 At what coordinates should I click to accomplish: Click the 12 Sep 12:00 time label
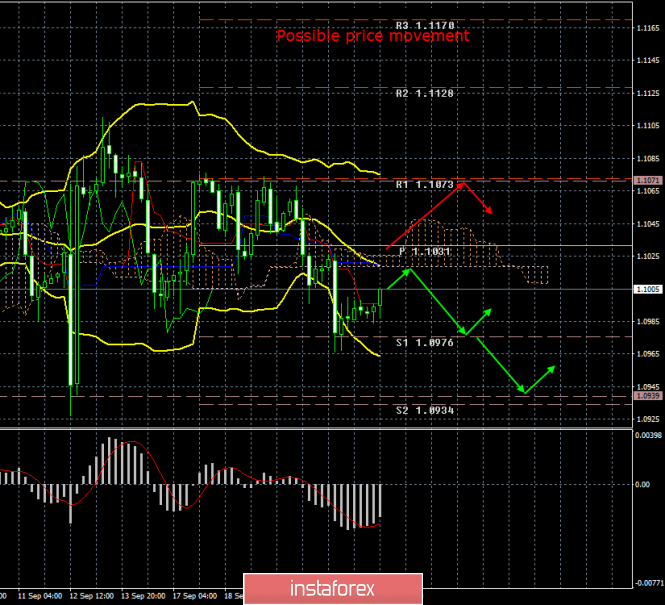tap(88, 595)
